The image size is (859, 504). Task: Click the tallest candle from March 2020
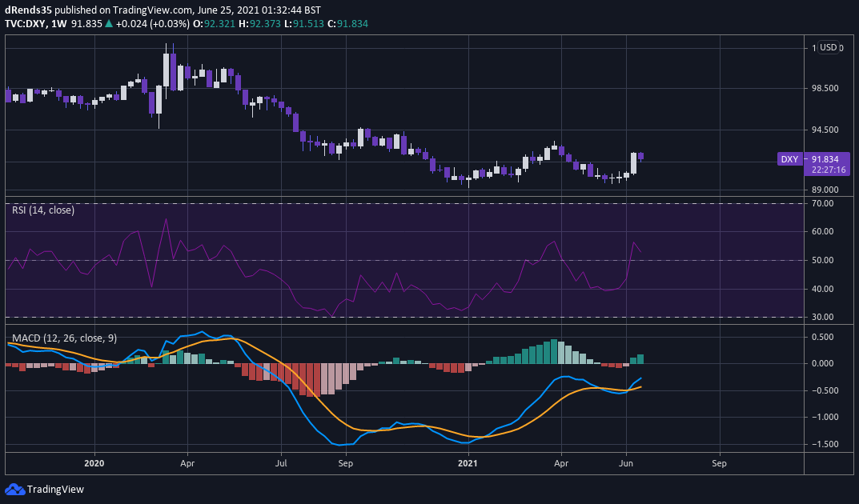[x=167, y=70]
